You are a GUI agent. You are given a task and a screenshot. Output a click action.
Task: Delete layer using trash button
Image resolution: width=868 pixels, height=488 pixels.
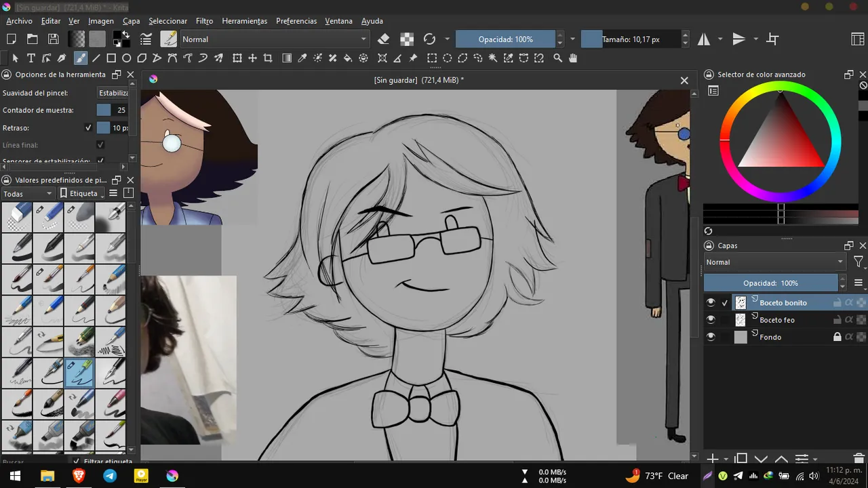pos(859,460)
